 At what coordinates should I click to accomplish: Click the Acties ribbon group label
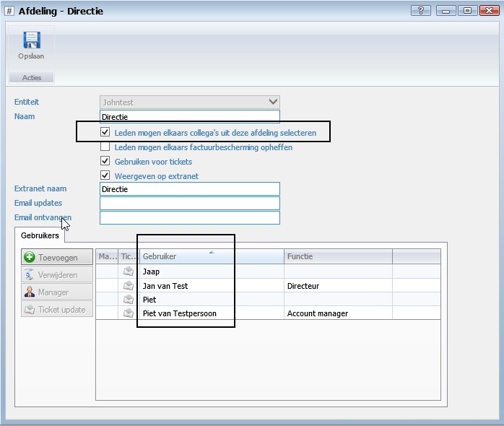tap(31, 77)
